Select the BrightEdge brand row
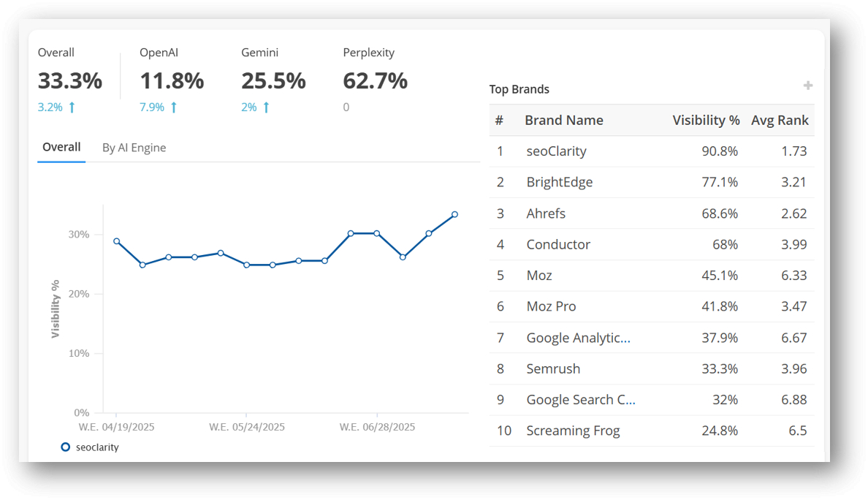The image size is (868, 500). [x=559, y=182]
